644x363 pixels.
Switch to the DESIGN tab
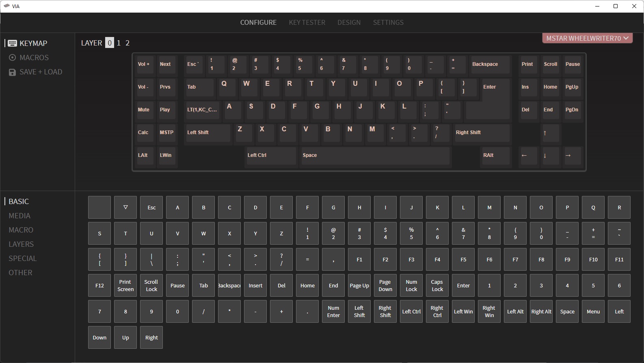click(349, 22)
